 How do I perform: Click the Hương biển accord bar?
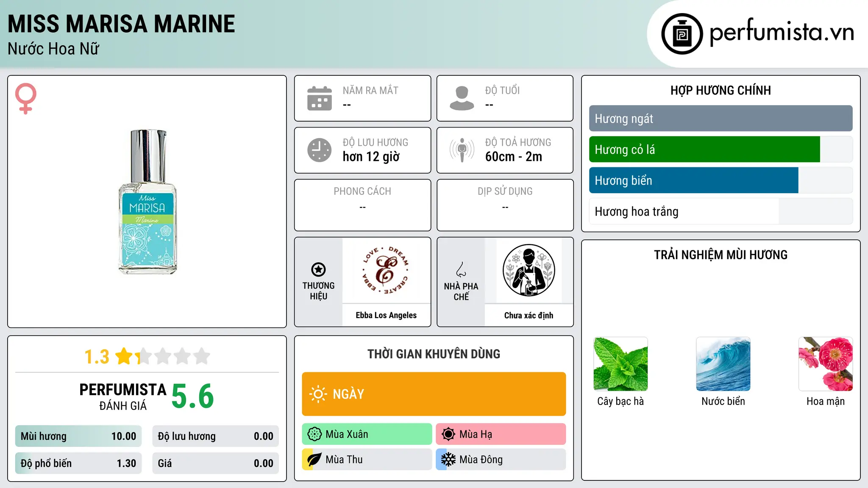click(x=721, y=180)
